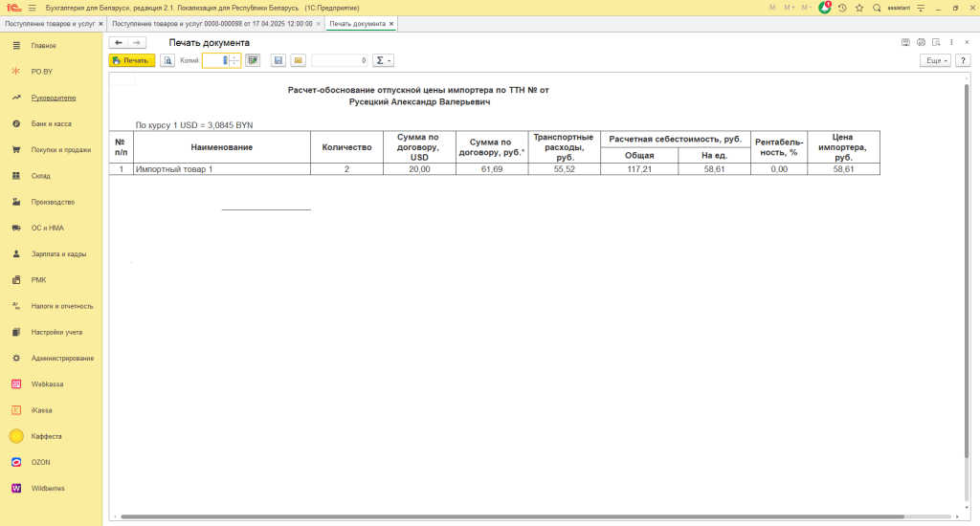The width and height of the screenshot is (980, 526).
Task: Open the Главное section
Action: pos(44,46)
